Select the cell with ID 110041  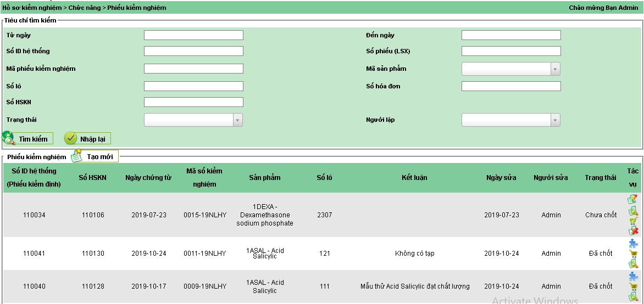tap(34, 254)
